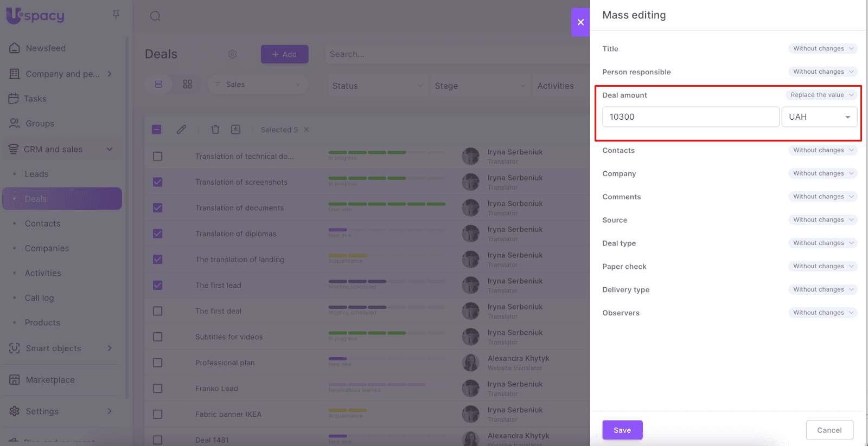Check the Subtitles for videos checkbox
This screenshot has height=446, width=868.
click(158, 337)
